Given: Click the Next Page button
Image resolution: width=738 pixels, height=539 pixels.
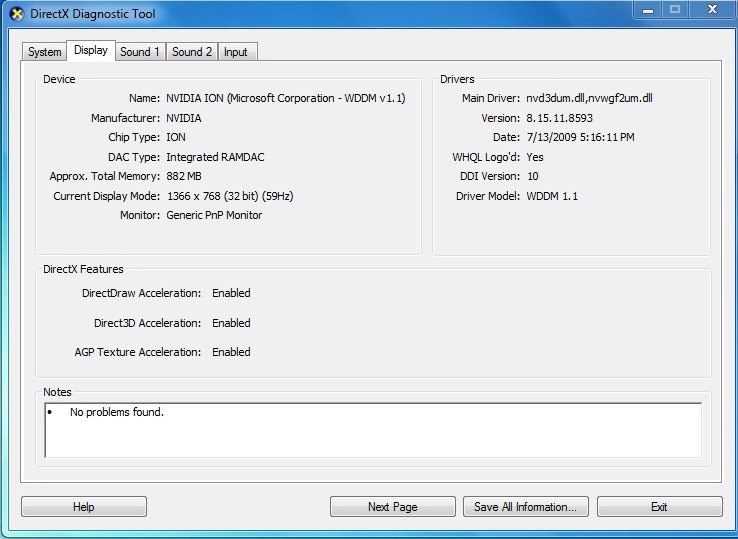Looking at the screenshot, I should pos(393,507).
